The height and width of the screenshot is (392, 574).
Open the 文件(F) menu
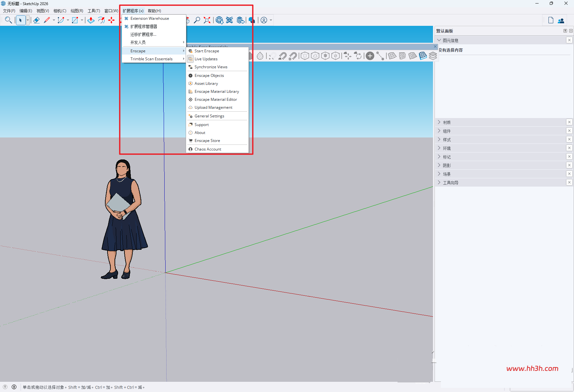(x=9, y=11)
